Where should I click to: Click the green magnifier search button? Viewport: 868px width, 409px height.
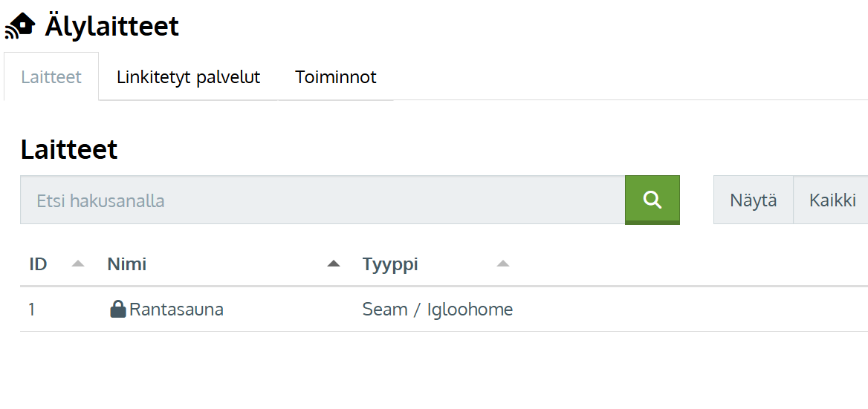coord(652,200)
